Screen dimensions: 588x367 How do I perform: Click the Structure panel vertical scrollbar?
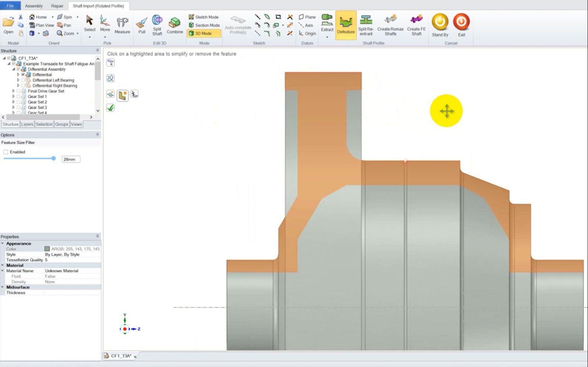[x=98, y=70]
